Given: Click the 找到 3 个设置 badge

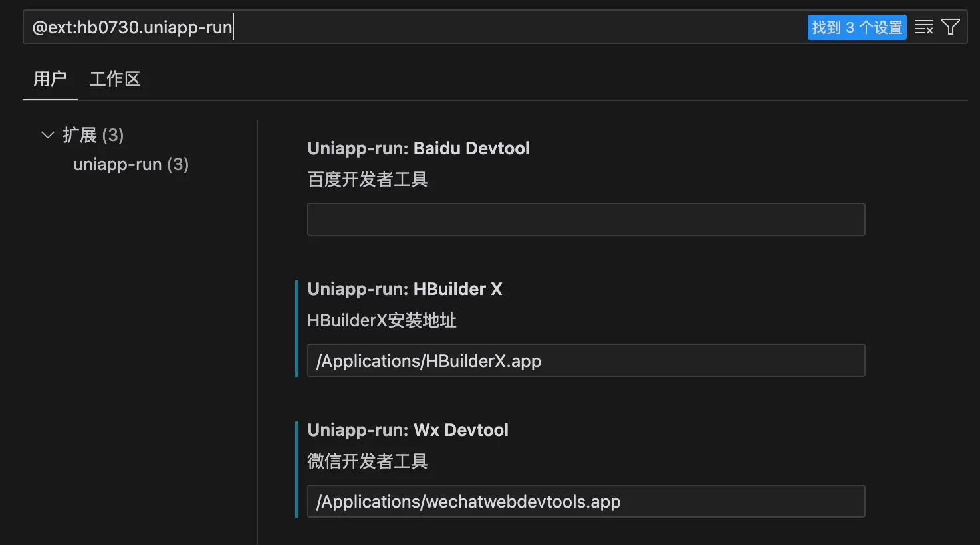Looking at the screenshot, I should coord(857,27).
